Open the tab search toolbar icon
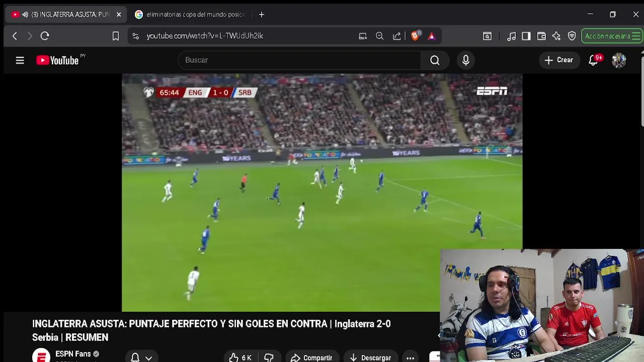The image size is (644, 362). click(487, 36)
